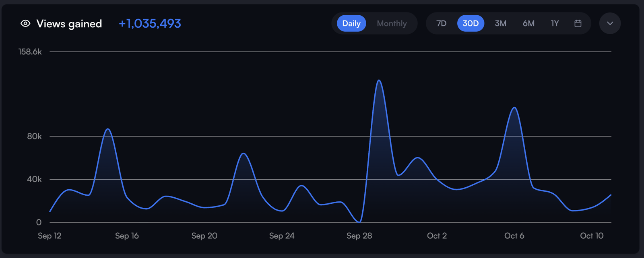Click the 80k axis label
The width and height of the screenshot is (644, 258).
[34, 136]
